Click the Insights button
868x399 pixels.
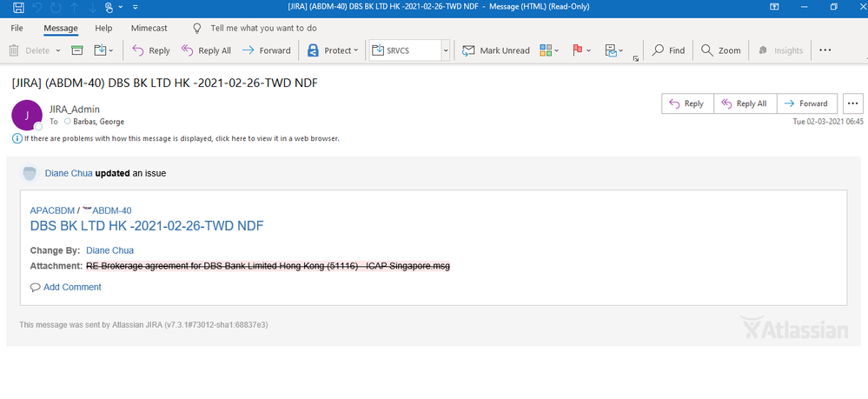coord(780,50)
